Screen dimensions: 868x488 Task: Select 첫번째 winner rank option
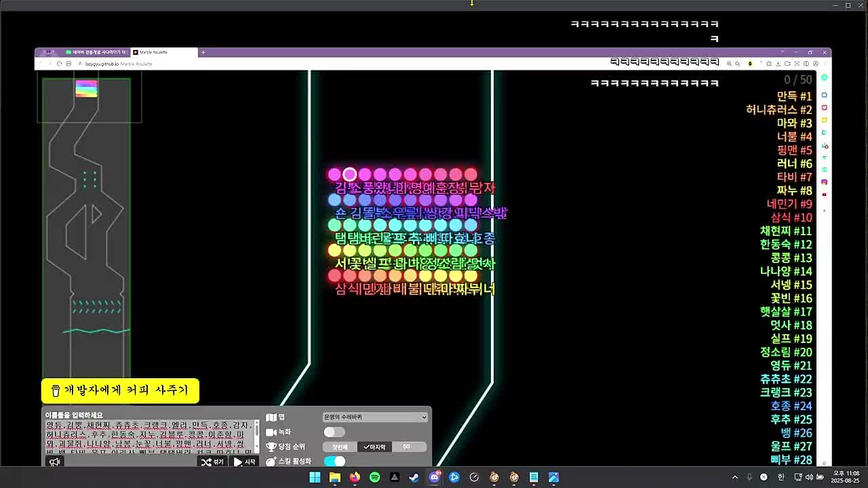339,447
